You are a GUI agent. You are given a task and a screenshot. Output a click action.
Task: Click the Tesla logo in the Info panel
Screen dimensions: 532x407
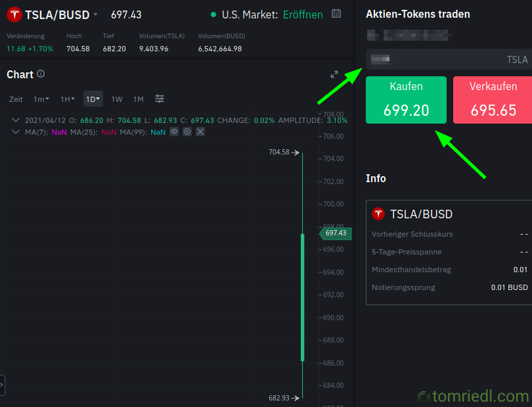pos(378,214)
